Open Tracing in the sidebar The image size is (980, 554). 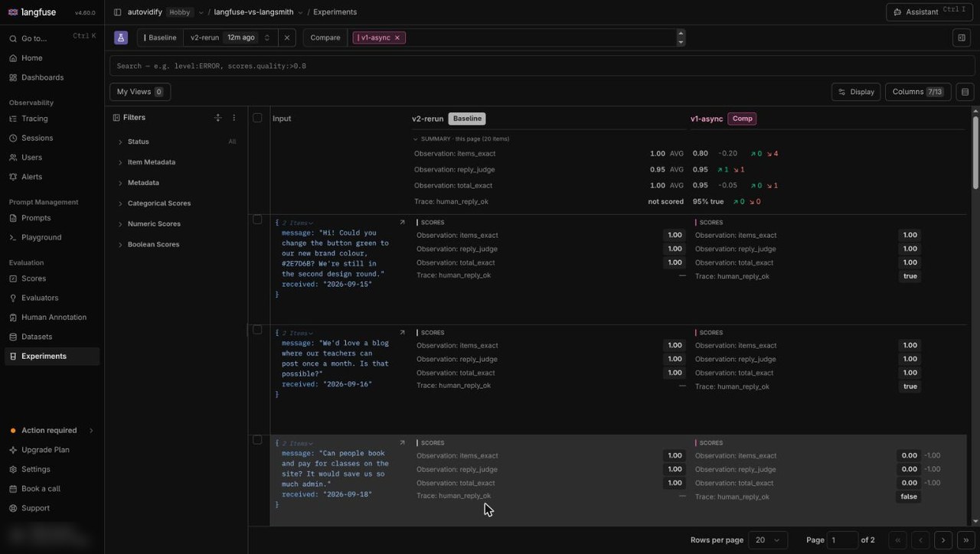pyautogui.click(x=52, y=119)
